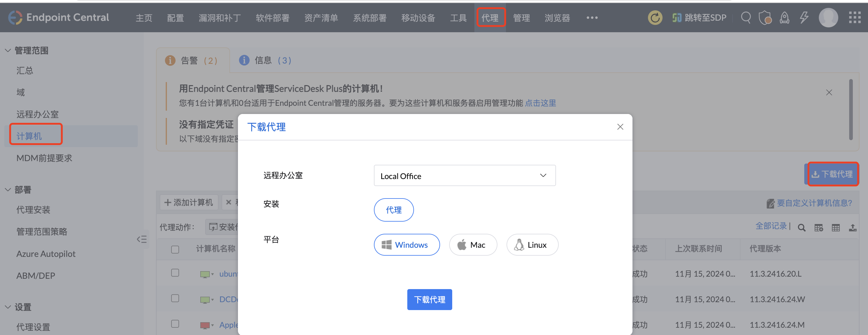Select the Mac platform option
The height and width of the screenshot is (335, 868).
pyautogui.click(x=473, y=245)
